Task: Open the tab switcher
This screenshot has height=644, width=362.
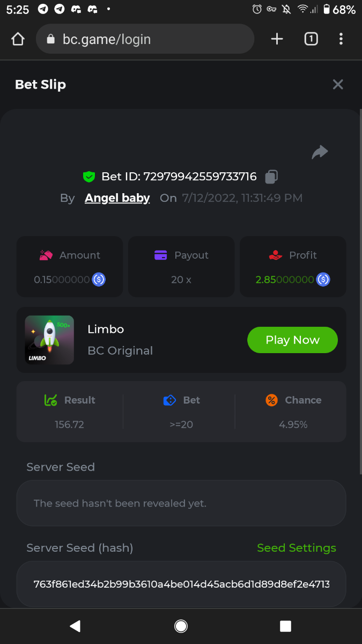Action: click(x=311, y=39)
